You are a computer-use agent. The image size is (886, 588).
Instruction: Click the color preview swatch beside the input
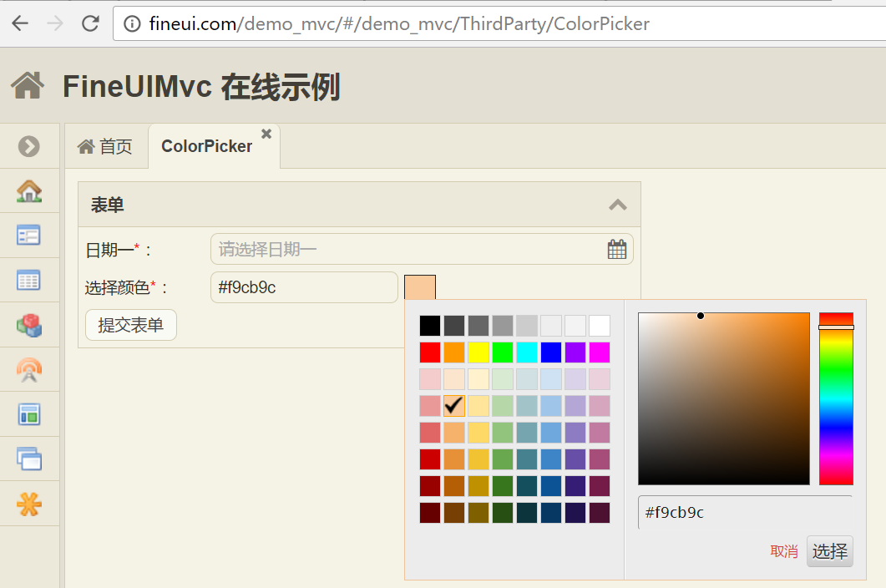(420, 287)
